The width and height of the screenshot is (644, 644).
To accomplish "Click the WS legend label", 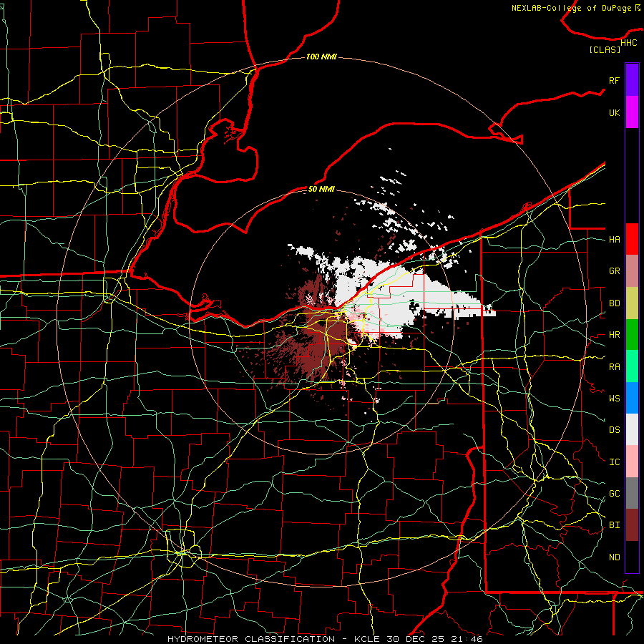I will click(614, 398).
